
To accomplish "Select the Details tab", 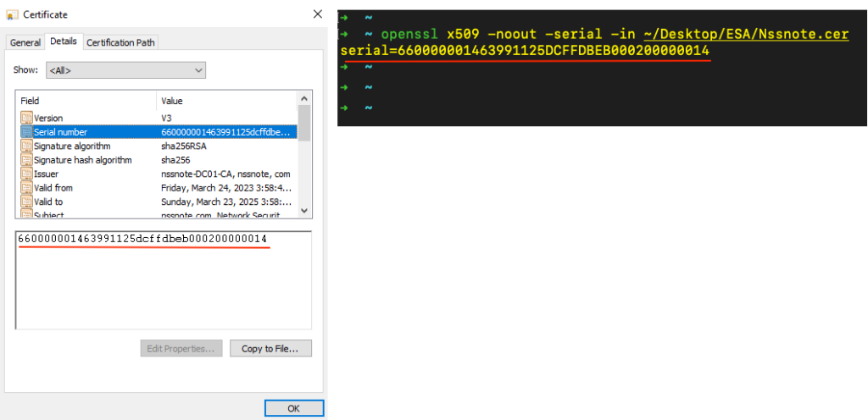I will point(64,41).
